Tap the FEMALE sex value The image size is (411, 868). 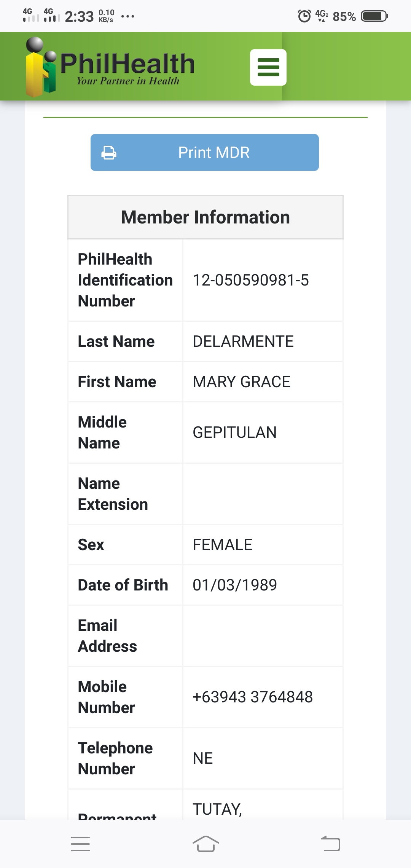tap(223, 545)
